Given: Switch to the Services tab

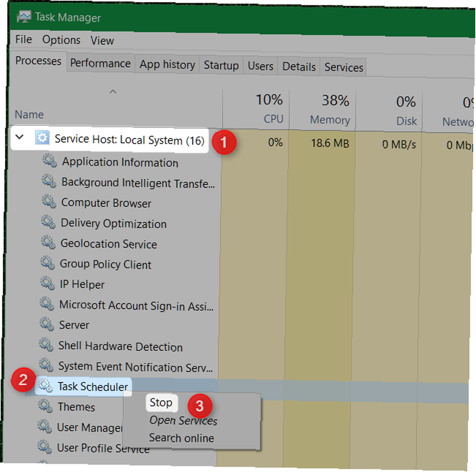Looking at the screenshot, I should tap(344, 68).
